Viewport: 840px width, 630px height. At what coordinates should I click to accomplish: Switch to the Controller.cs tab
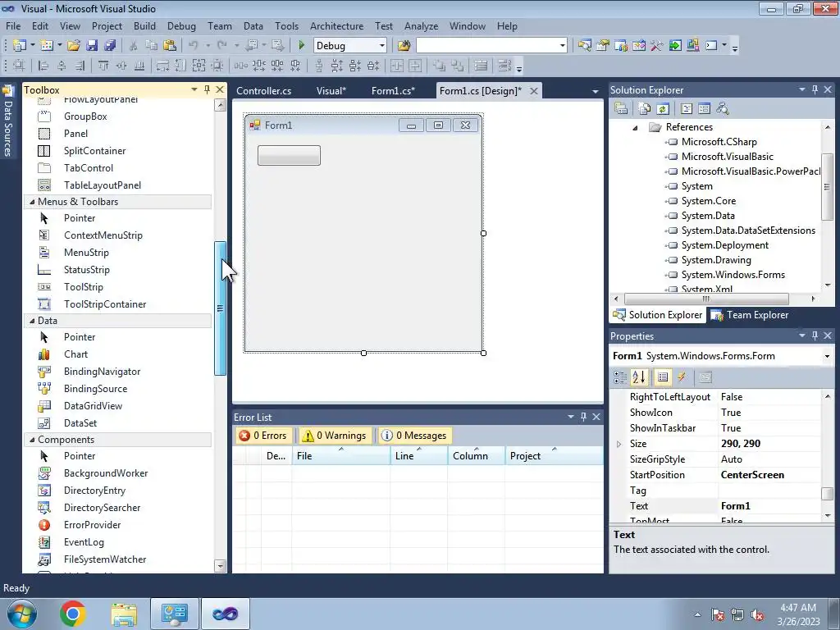point(263,90)
